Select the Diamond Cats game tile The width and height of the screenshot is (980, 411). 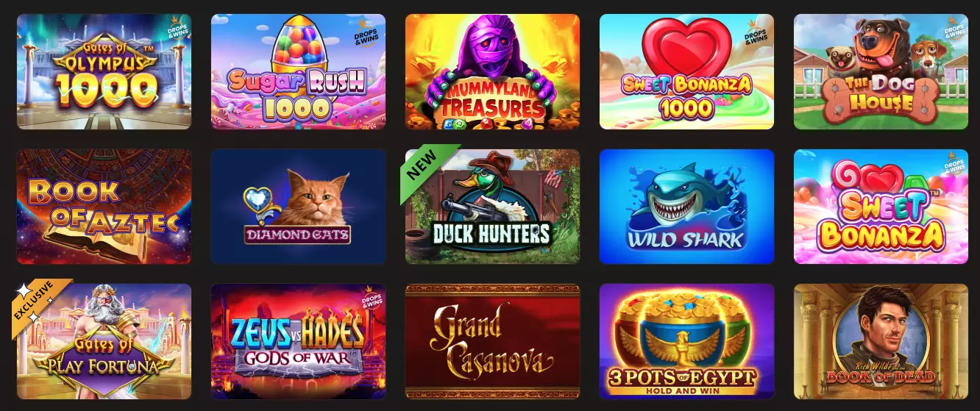(298, 207)
